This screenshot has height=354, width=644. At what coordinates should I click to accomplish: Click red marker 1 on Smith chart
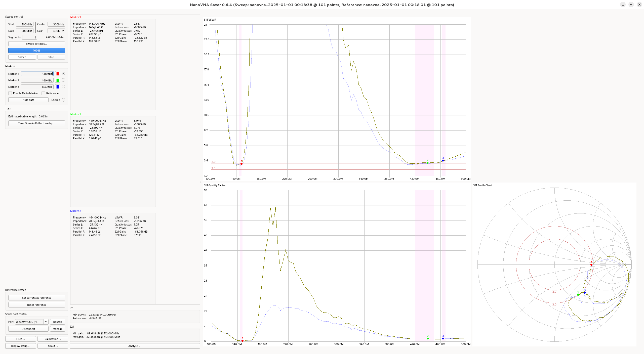pyautogui.click(x=591, y=265)
